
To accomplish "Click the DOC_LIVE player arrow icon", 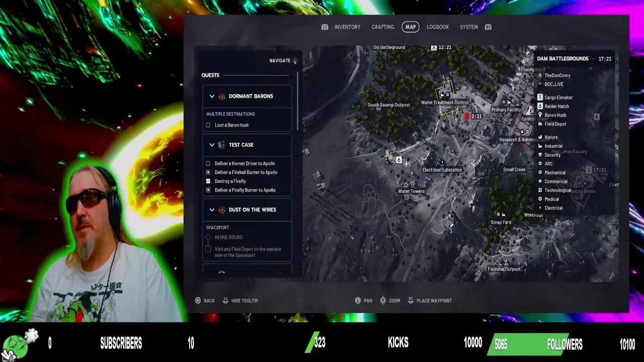I will tap(540, 84).
